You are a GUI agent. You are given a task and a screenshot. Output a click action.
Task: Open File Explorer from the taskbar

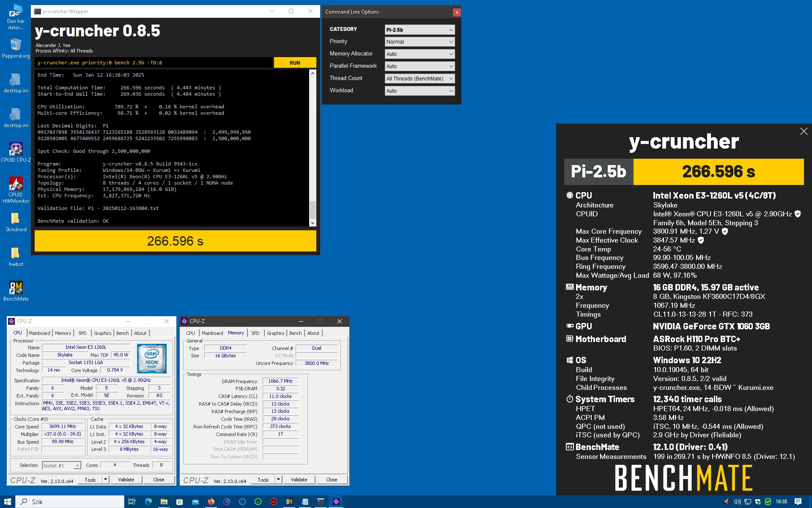coord(164,502)
